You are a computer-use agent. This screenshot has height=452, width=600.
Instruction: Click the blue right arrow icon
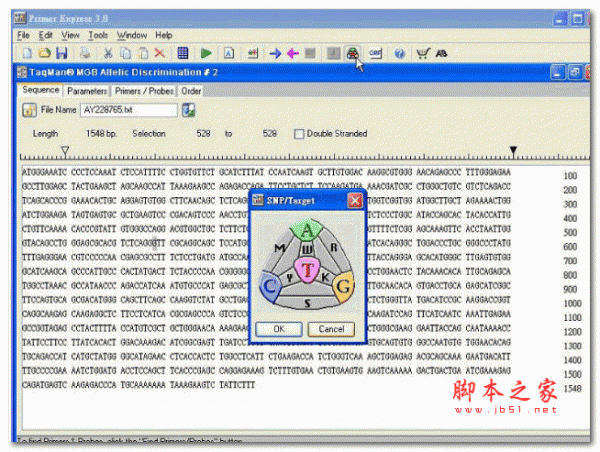[x=275, y=54]
